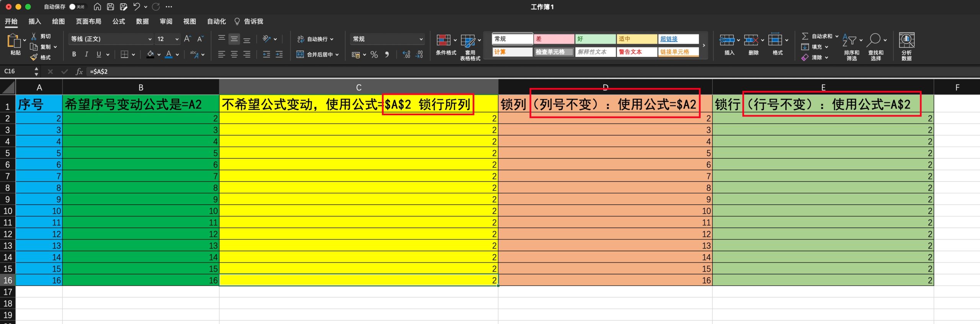Open the 页面布局 (Page Layout) tab
Image resolution: width=980 pixels, height=324 pixels.
pos(88,21)
